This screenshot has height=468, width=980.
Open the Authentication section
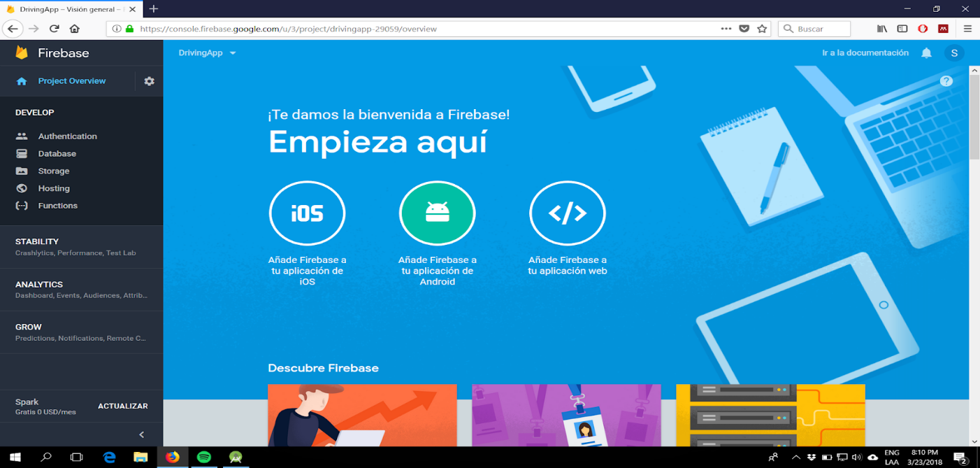68,136
